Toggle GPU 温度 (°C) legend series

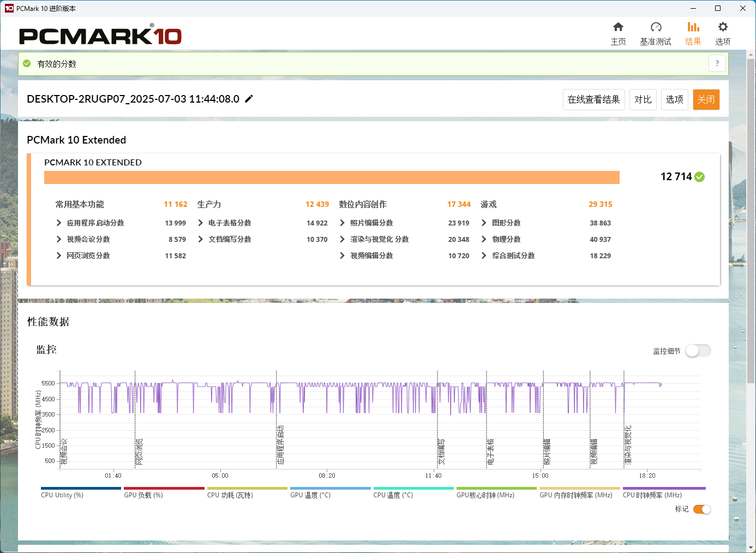[x=330, y=493]
